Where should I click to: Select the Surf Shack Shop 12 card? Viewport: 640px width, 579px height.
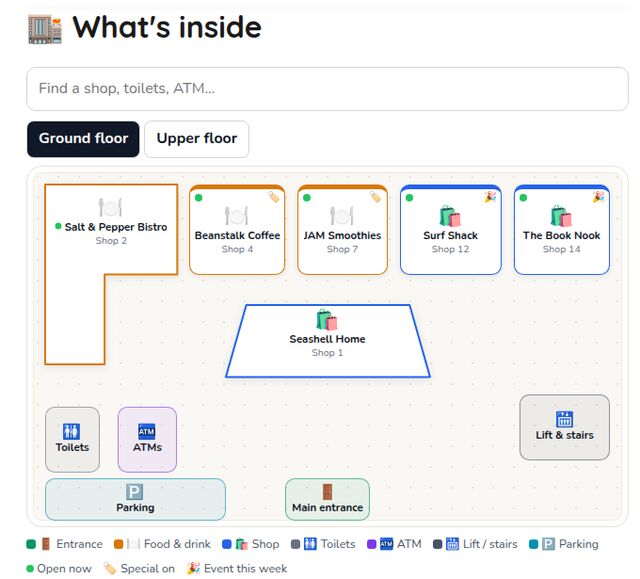[x=451, y=230]
